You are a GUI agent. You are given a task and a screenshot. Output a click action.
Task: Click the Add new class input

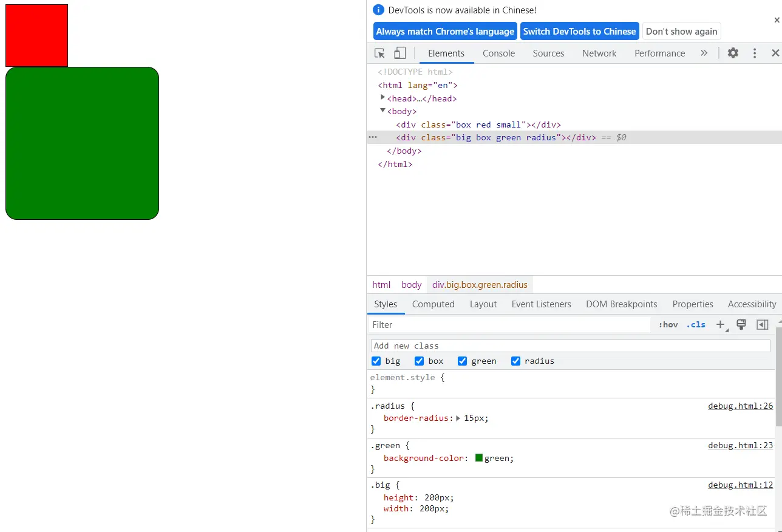point(570,346)
